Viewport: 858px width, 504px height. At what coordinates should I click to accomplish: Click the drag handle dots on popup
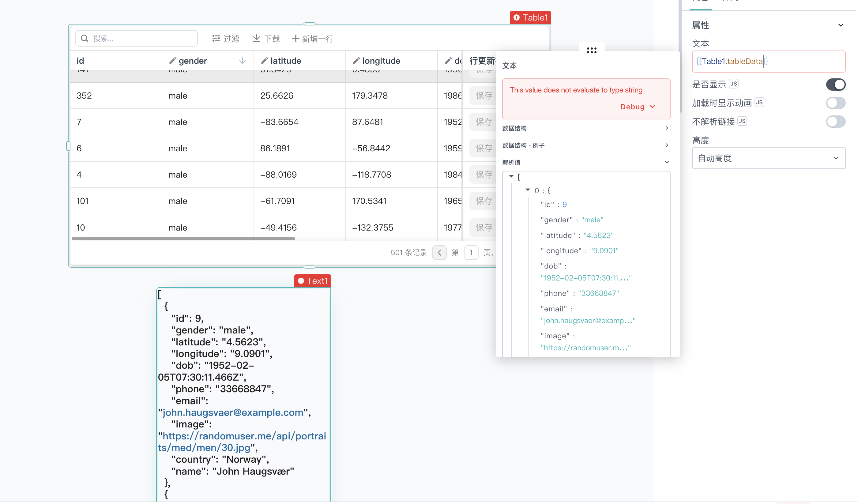[x=592, y=51]
